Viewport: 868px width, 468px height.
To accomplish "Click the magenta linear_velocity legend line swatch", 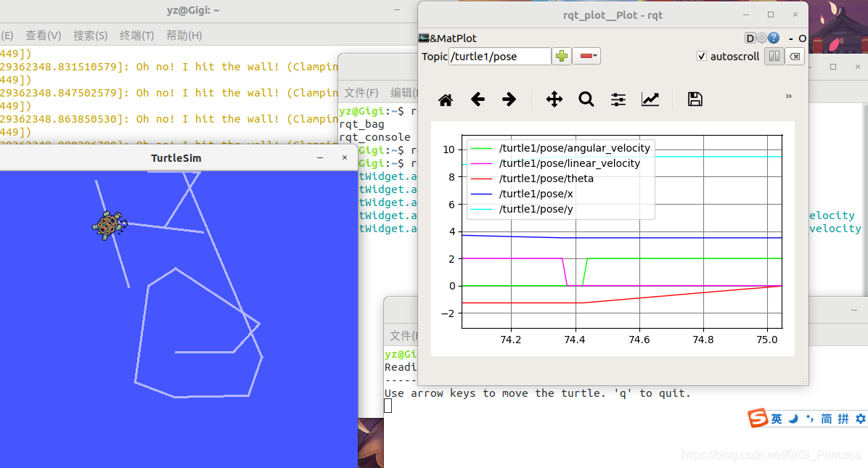I will pyautogui.click(x=481, y=164).
